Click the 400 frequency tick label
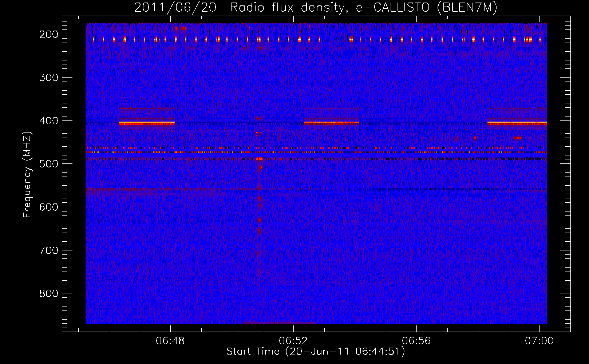The width and height of the screenshot is (589, 364). [x=49, y=121]
